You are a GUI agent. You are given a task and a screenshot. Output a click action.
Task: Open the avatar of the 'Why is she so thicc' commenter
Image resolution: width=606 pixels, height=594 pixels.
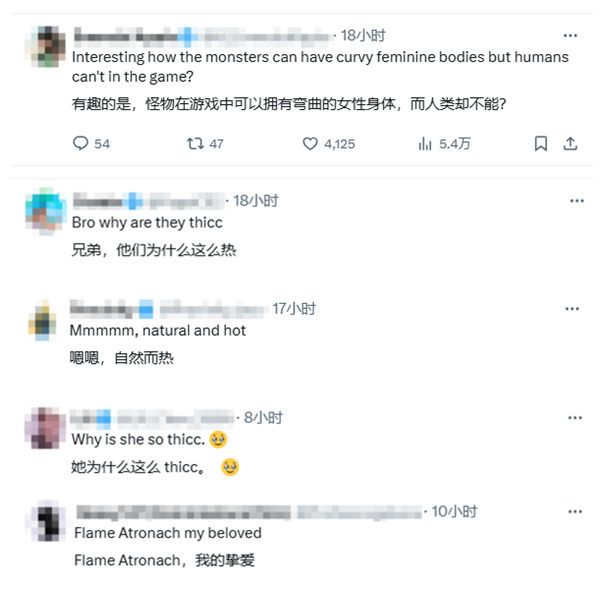coord(44,427)
